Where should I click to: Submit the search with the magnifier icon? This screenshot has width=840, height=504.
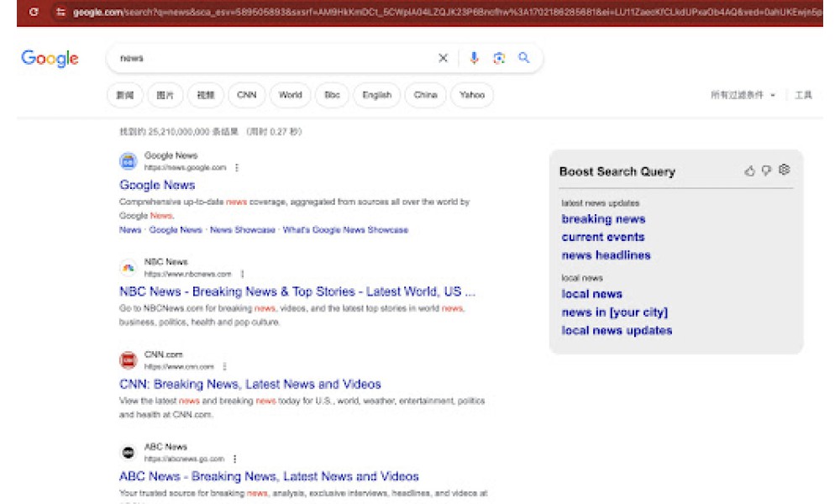[x=524, y=57]
